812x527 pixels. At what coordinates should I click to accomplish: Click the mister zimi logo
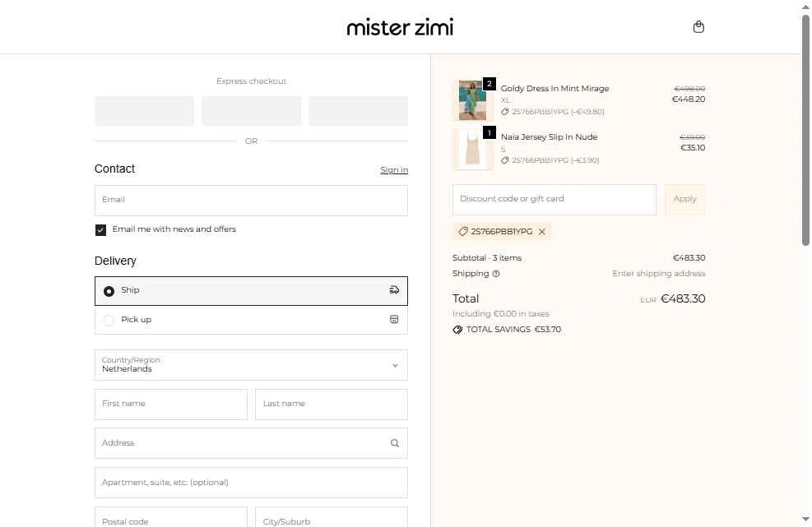pos(400,27)
